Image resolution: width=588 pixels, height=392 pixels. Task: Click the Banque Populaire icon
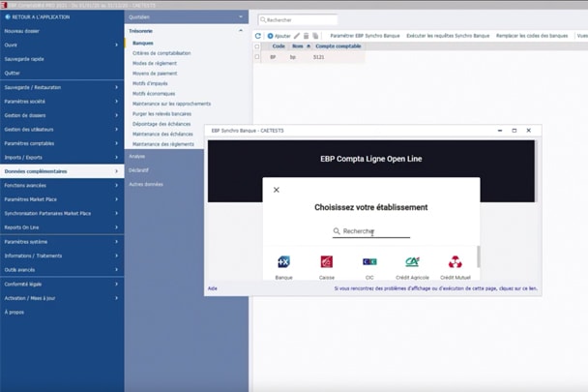[283, 261]
